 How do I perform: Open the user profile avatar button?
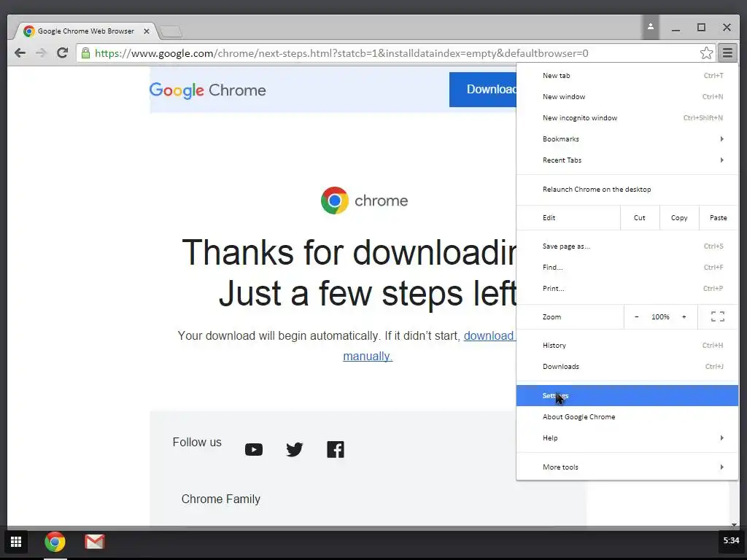(650, 28)
